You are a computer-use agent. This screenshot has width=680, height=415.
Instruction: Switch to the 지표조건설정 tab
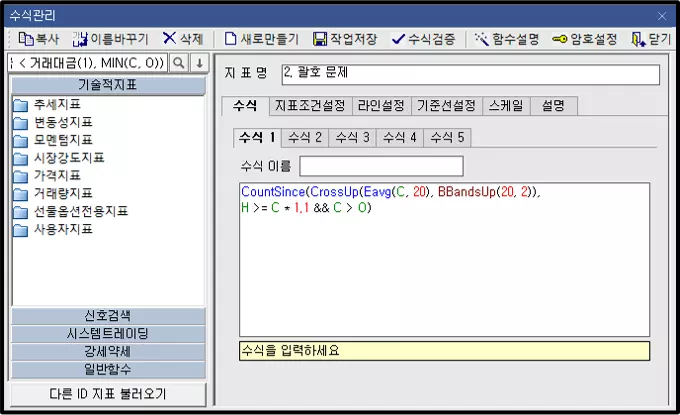[310, 106]
